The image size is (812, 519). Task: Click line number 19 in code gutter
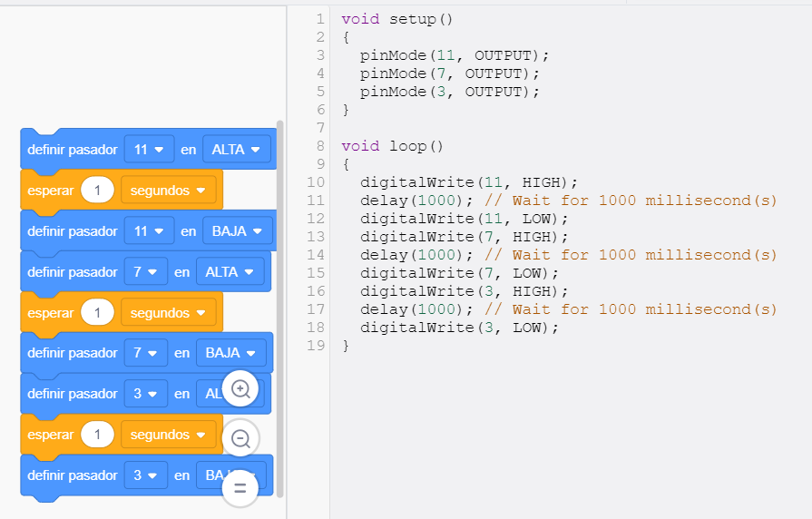pyautogui.click(x=316, y=346)
